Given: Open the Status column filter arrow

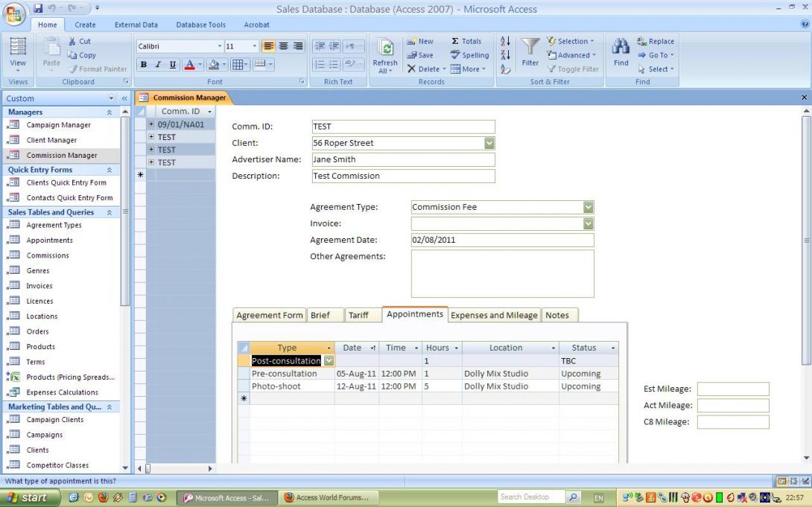Looking at the screenshot, I should [x=613, y=348].
